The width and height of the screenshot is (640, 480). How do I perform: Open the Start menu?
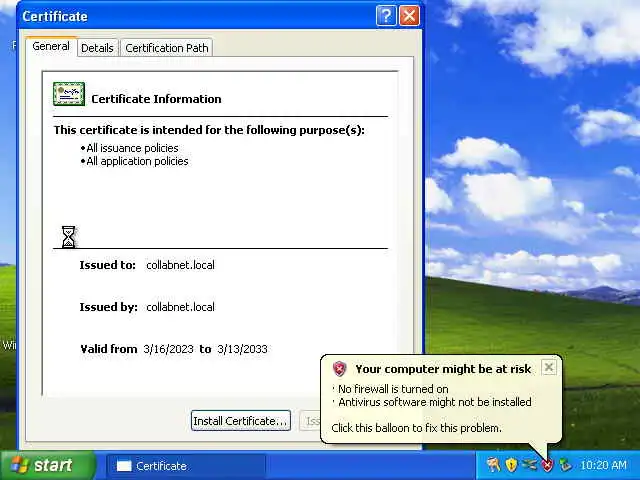point(48,465)
